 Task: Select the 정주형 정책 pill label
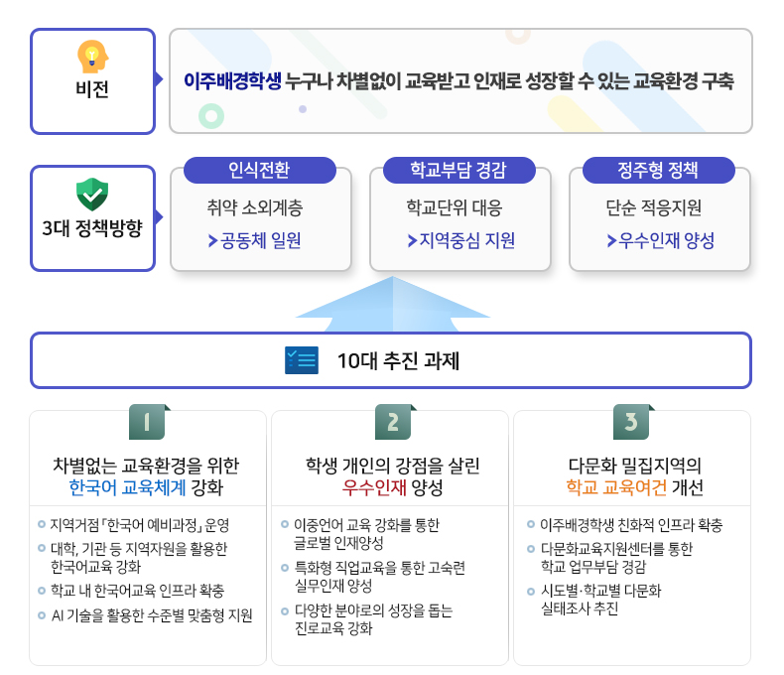659,170
